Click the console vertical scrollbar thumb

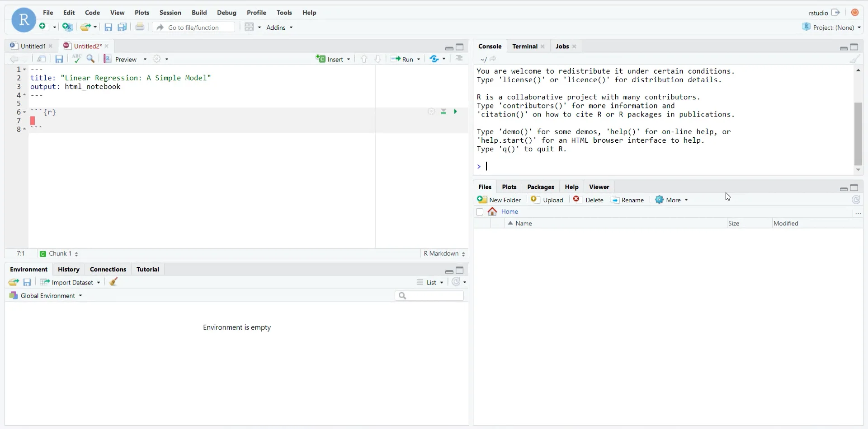(x=858, y=134)
